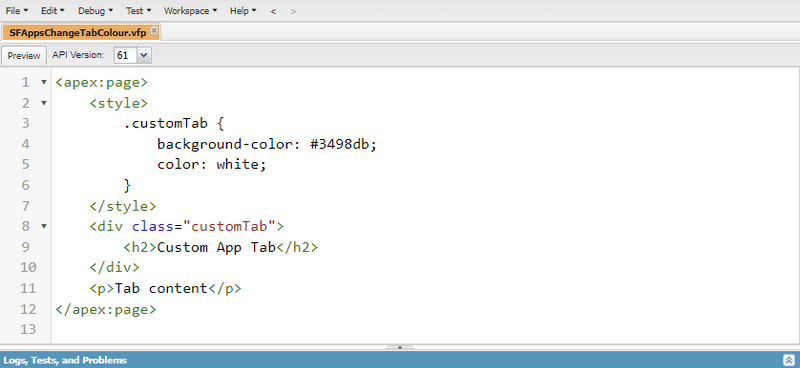This screenshot has height=368, width=800.
Task: Open the API Version dropdown arrow
Action: [144, 56]
